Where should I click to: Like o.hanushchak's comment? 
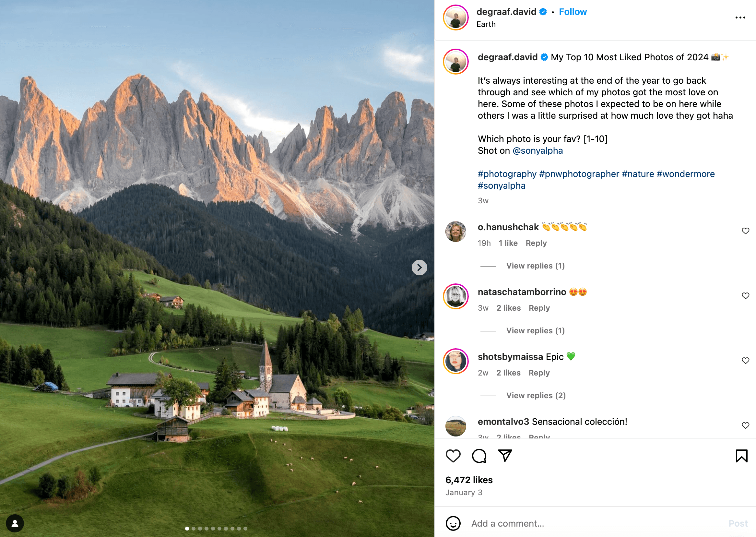coord(745,231)
